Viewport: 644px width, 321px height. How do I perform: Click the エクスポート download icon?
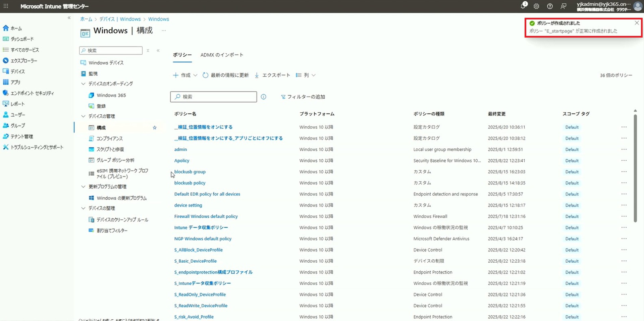(257, 75)
